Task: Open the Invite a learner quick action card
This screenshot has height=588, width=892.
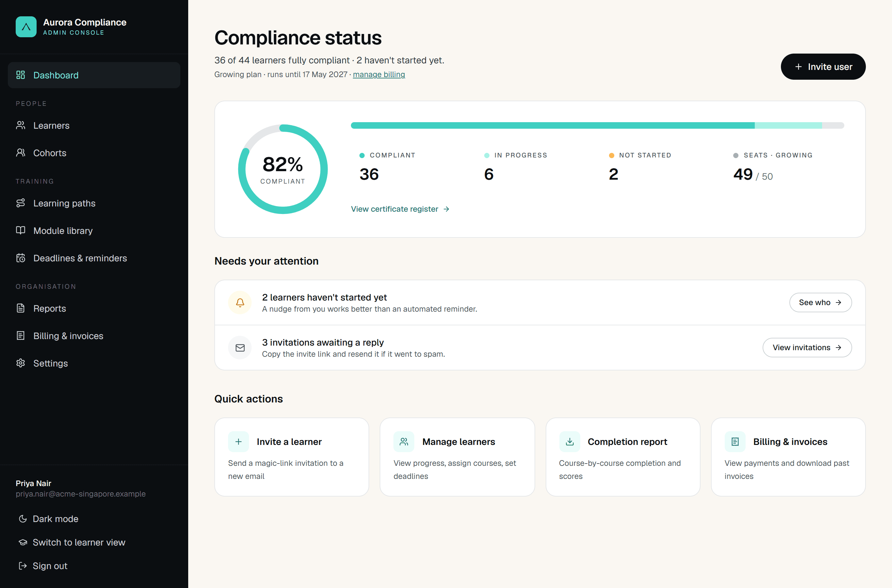Action: coord(291,457)
